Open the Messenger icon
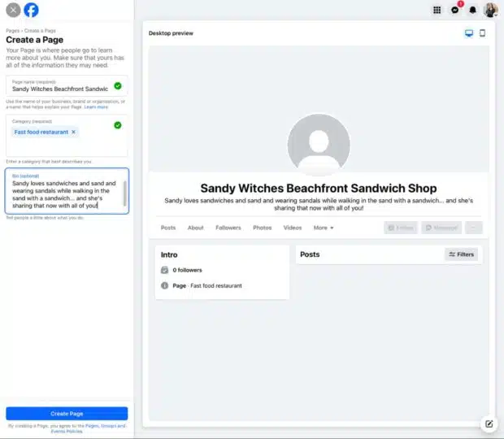The image size is (504, 439). (455, 10)
